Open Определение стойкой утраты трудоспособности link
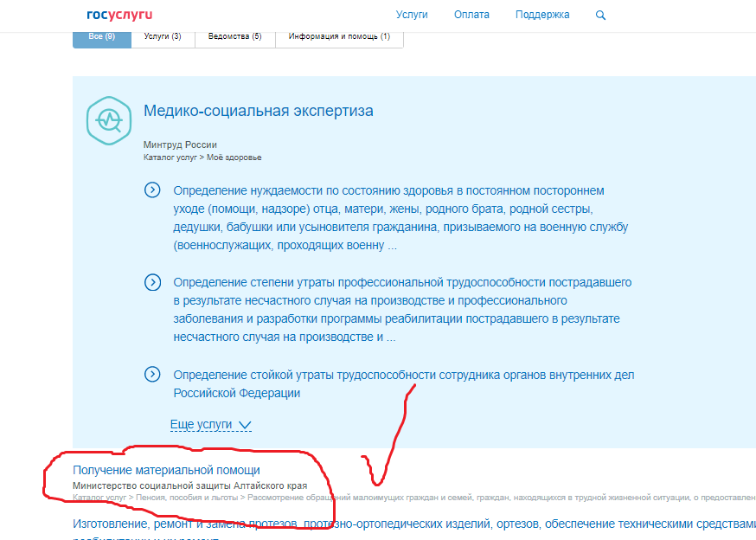Viewport: 756px width, 540px height. coord(404,383)
